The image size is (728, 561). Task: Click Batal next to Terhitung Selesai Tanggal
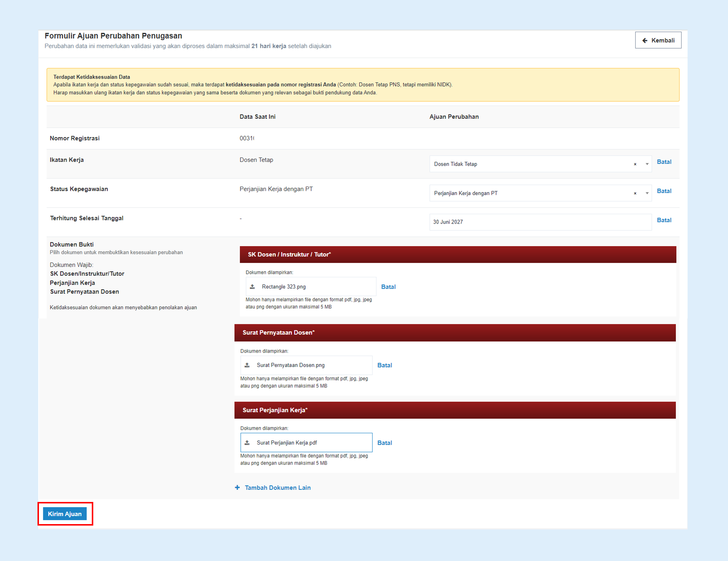click(x=664, y=220)
